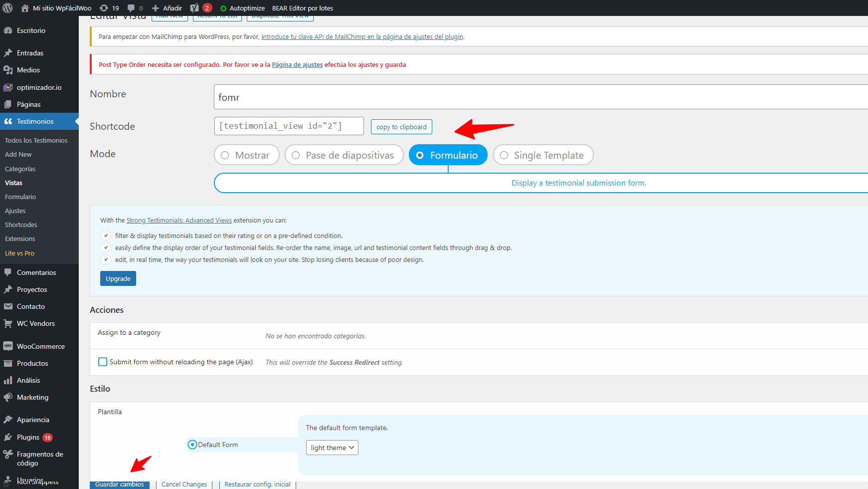The height and width of the screenshot is (489, 868).
Task: Click the Nombre text field
Action: [541, 97]
